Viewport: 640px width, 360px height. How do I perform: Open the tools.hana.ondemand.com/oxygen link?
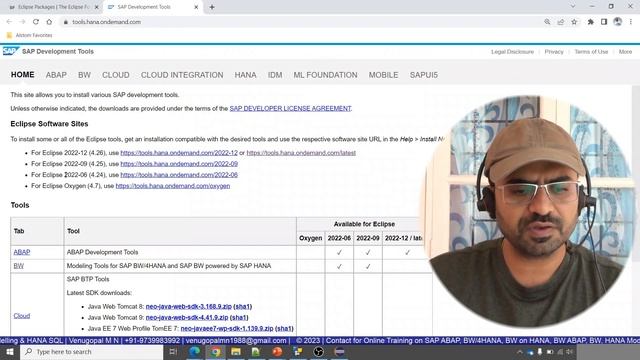coord(173,186)
